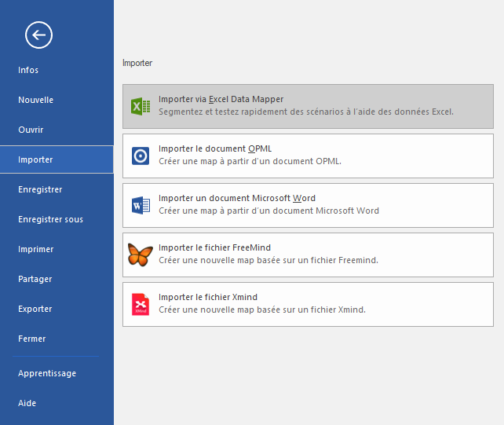This screenshot has width=504, height=425.
Task: Click the "Importer le document OPML" title
Action: click(x=215, y=148)
